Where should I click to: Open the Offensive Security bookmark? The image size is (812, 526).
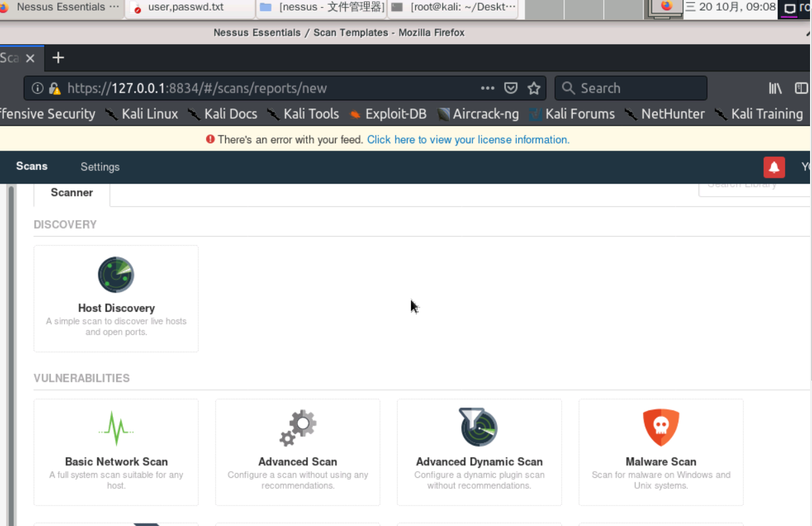point(48,114)
